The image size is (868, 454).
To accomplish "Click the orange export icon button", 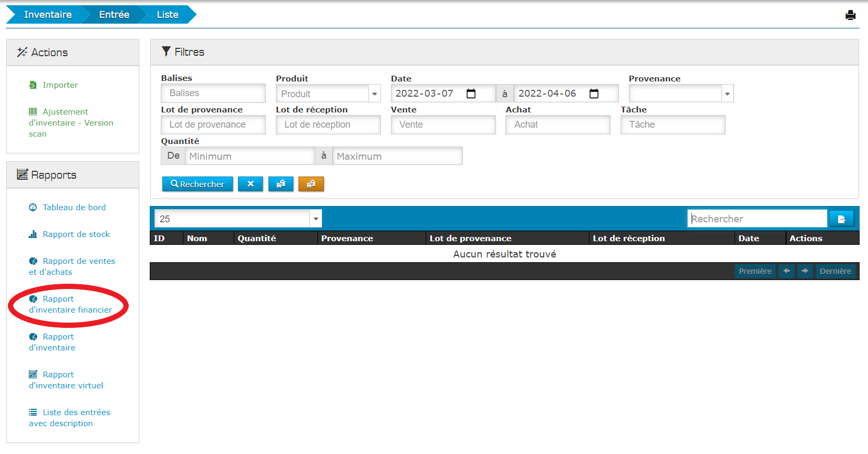I will tap(311, 184).
